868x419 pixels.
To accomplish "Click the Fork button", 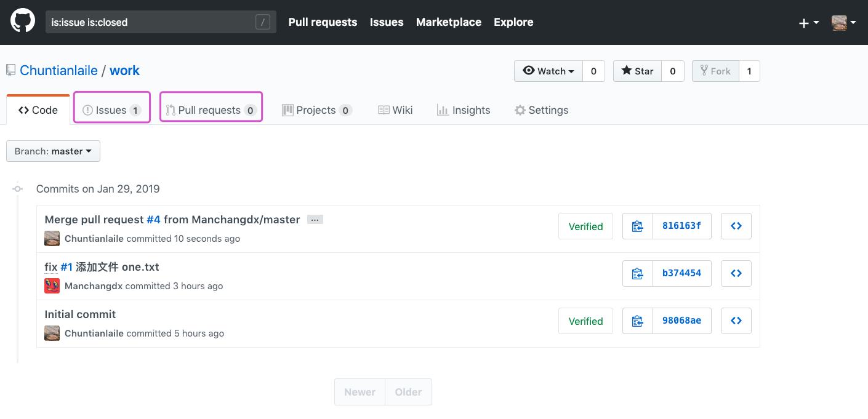I will pyautogui.click(x=715, y=71).
